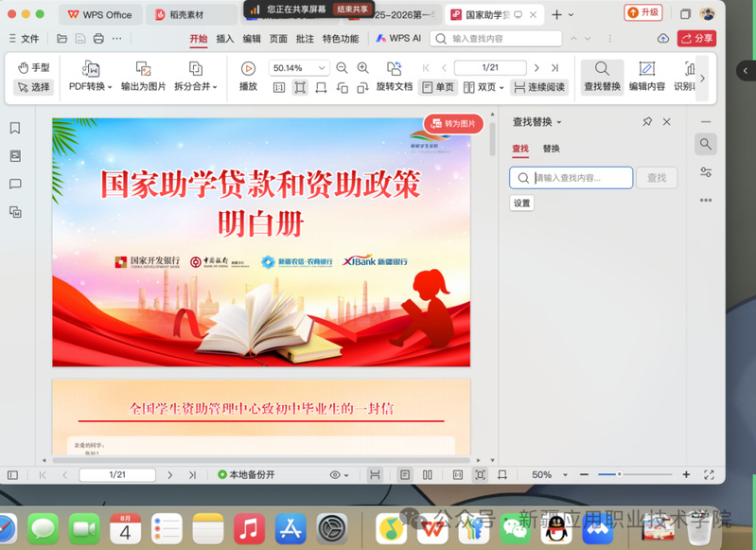Switch to the 替换 tab in find panel
The height and width of the screenshot is (550, 756).
551,149
